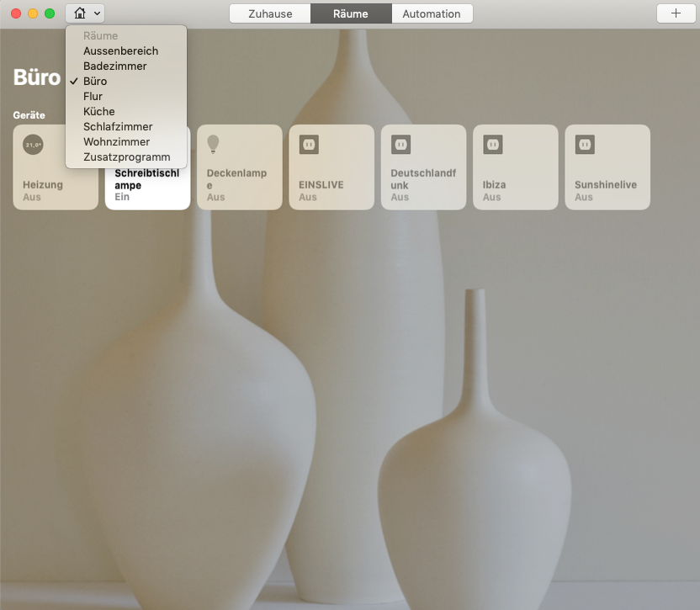The image size is (700, 610).
Task: Click the Heizung 21,0° thermostat icon
Action: pyautogui.click(x=33, y=145)
